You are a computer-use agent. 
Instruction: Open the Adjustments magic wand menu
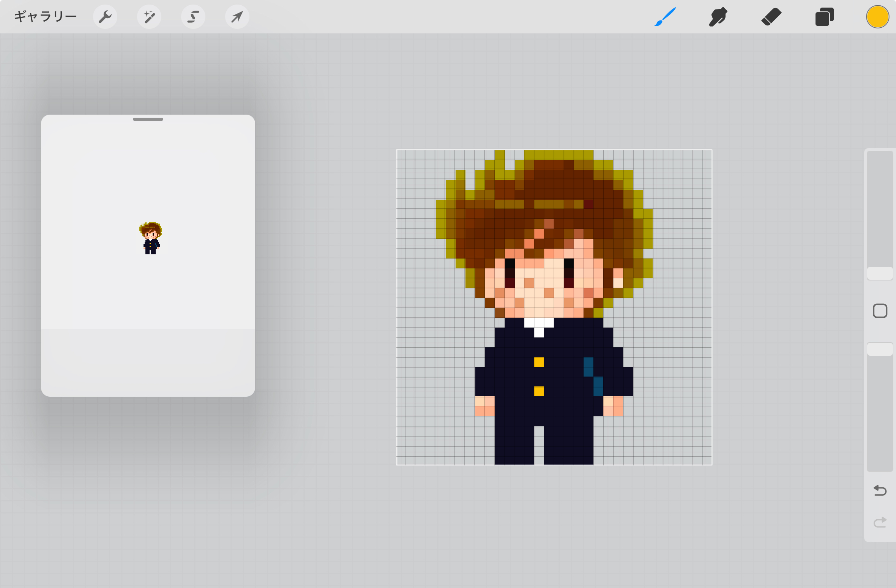149,17
